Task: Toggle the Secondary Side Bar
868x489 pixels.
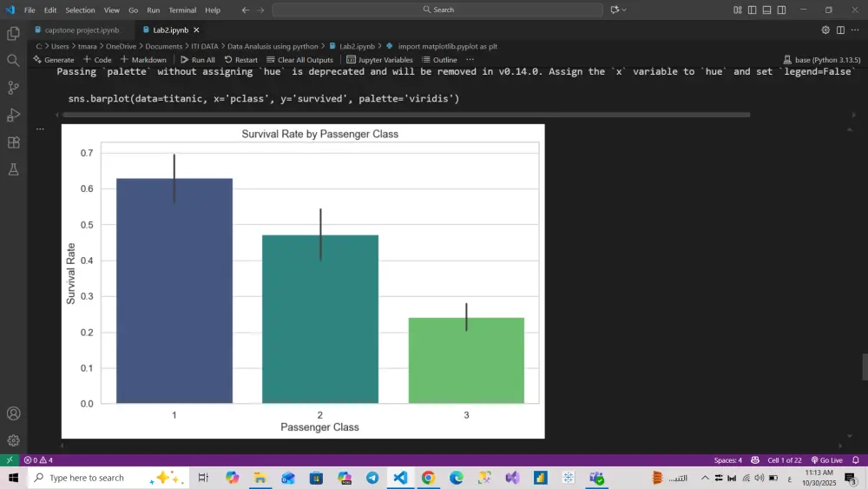Action: (782, 10)
